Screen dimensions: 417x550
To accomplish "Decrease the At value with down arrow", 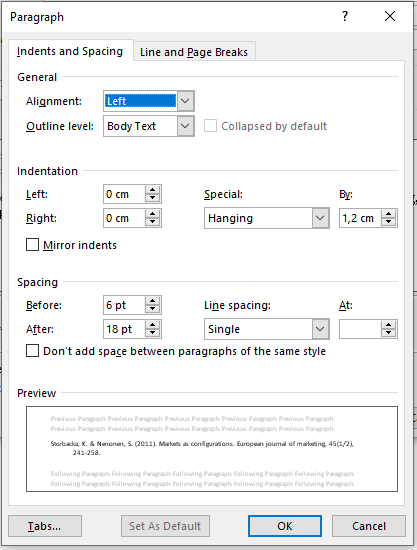I will [x=389, y=333].
